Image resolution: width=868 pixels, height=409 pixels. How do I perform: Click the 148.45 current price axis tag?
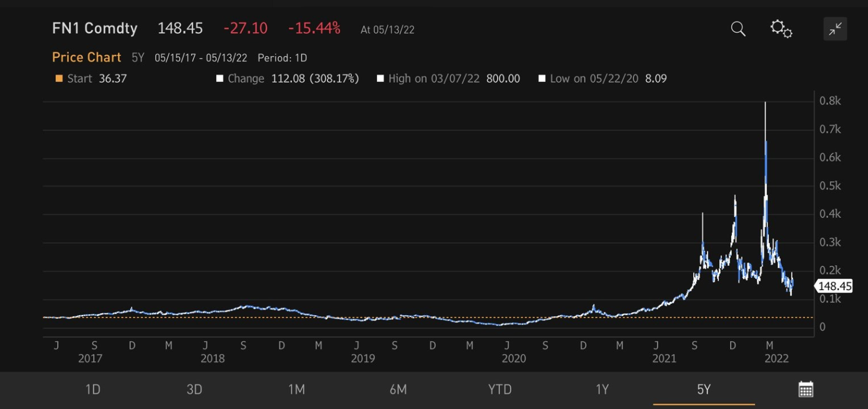pyautogui.click(x=834, y=287)
